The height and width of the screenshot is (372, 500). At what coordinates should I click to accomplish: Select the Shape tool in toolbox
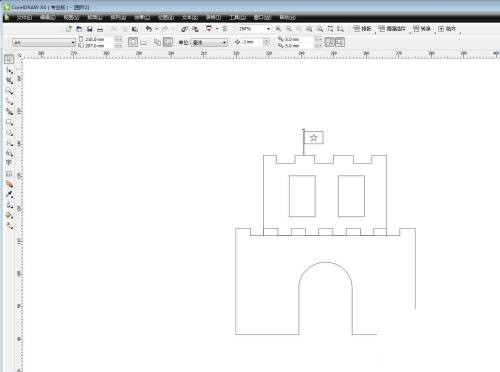[9, 70]
